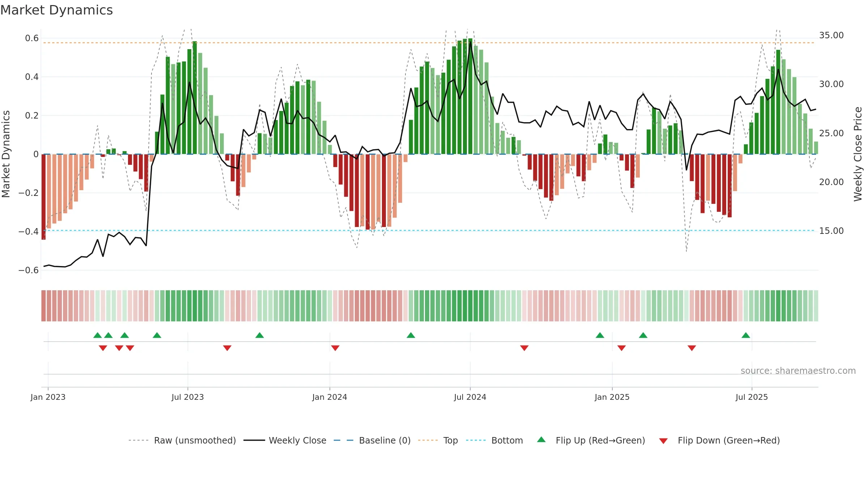Click the Jan 2024 x-axis label

tap(330, 397)
